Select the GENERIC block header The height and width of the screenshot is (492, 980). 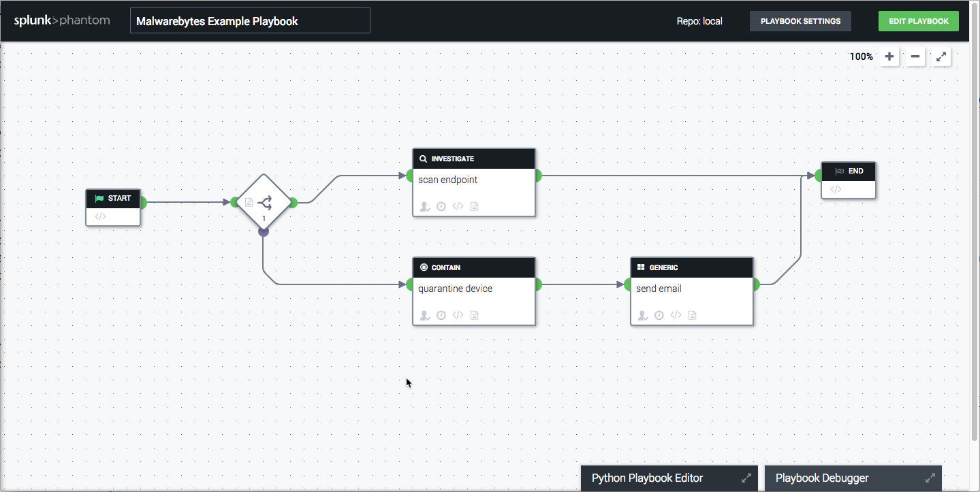692,267
